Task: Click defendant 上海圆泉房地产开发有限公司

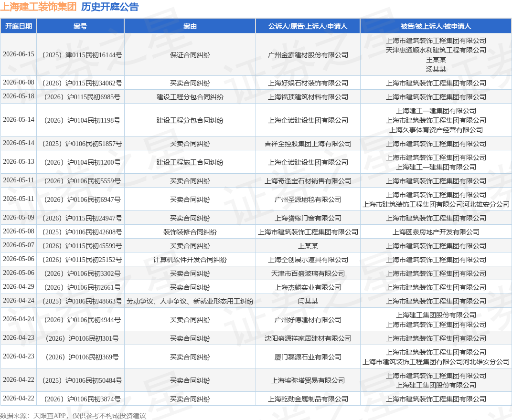Action: (436, 231)
